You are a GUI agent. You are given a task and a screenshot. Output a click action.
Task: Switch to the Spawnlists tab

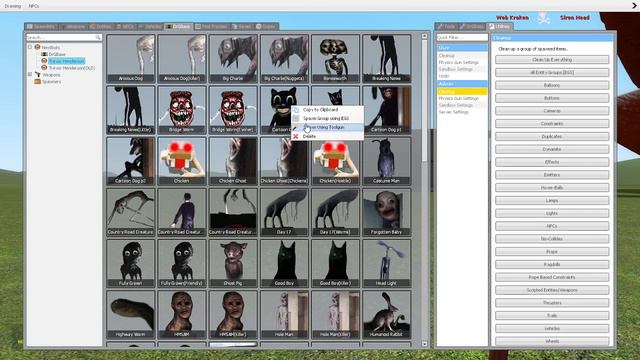tap(42, 27)
